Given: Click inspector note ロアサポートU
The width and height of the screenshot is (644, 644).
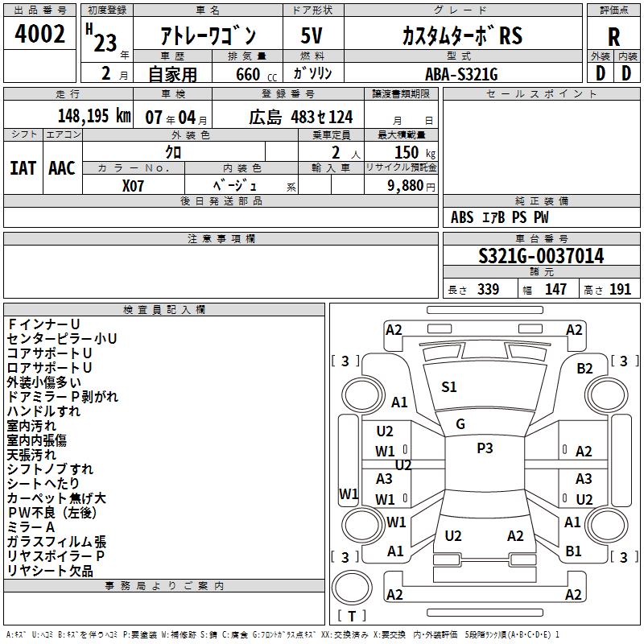Looking at the screenshot, I should pos(49,368).
